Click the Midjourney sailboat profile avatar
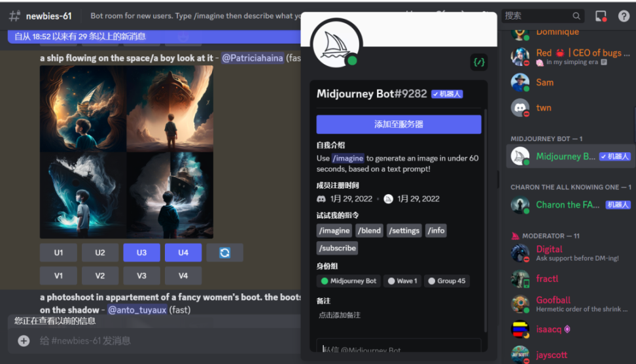 coord(336,44)
